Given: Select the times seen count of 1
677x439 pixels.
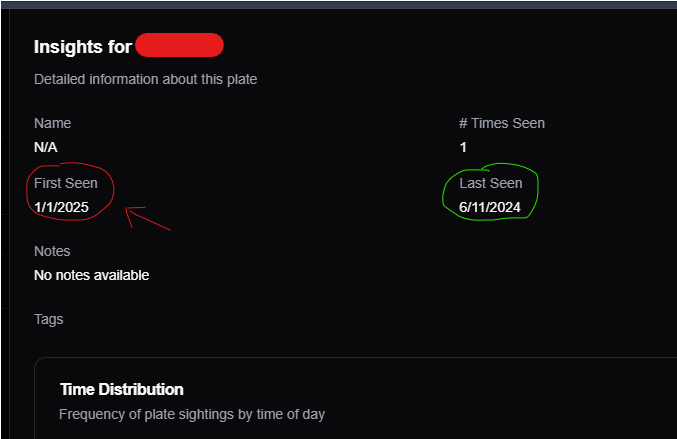Looking at the screenshot, I should (463, 147).
